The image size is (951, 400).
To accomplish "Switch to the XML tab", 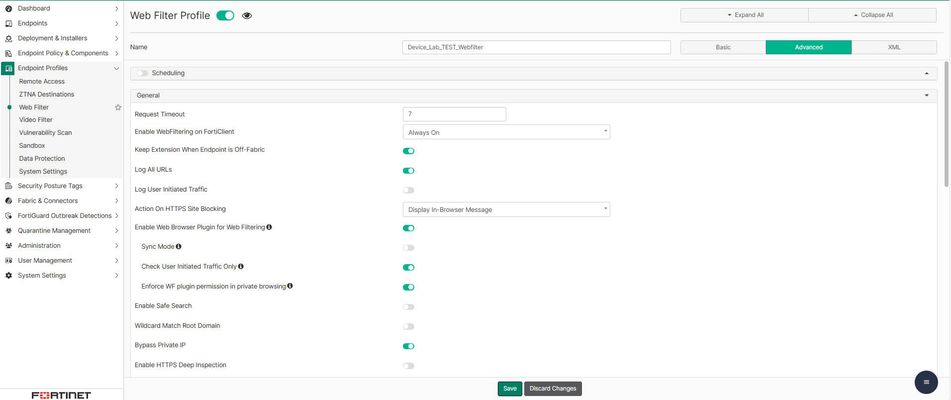I will tap(894, 47).
